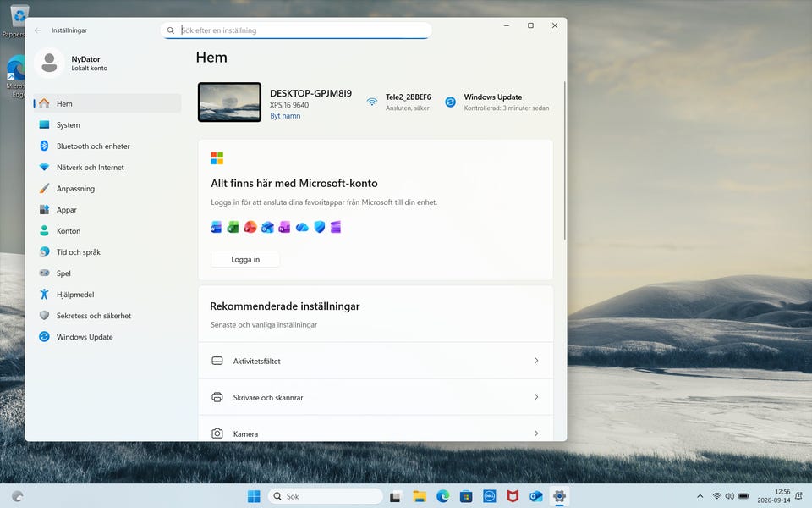Open Bluetooth och enheter settings
This screenshot has width=812, height=508.
[x=107, y=146]
